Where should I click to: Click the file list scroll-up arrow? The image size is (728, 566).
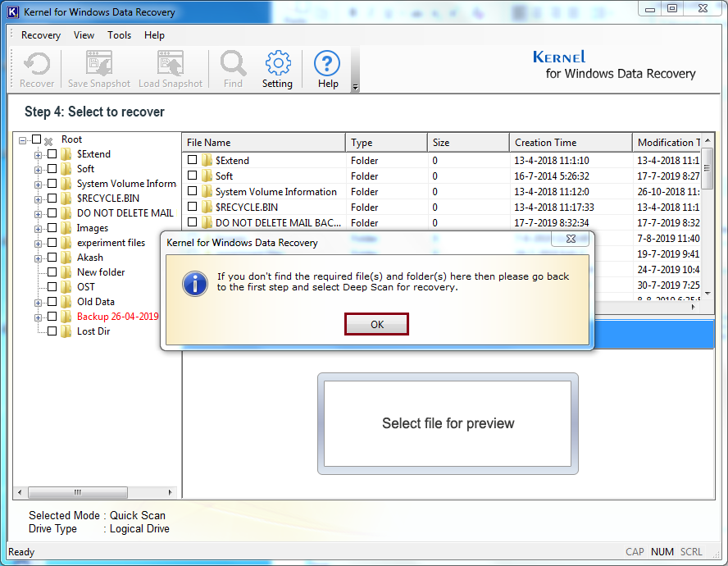point(708,140)
